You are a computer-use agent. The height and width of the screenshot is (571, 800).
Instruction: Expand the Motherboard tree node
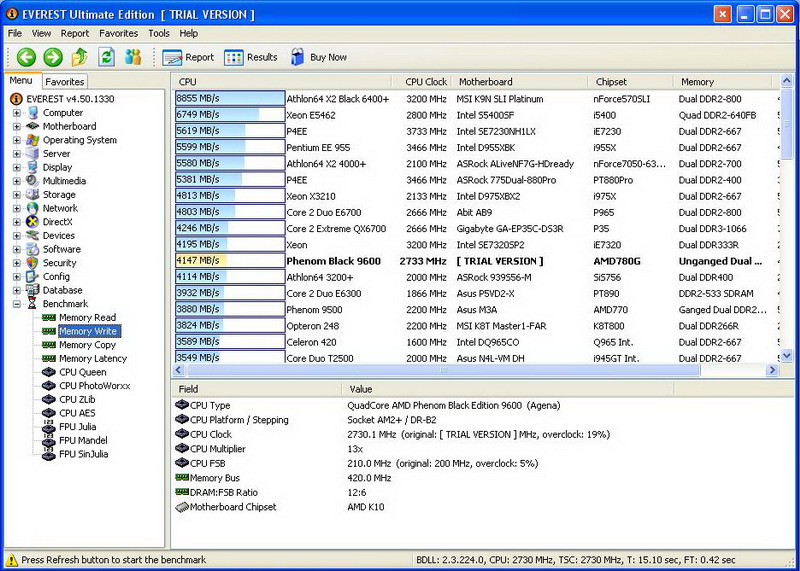point(17,127)
